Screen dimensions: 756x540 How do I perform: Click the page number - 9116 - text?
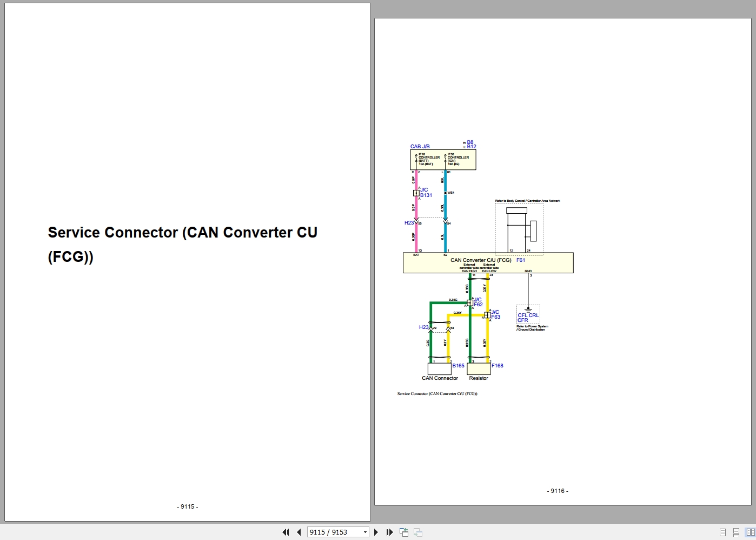coord(558,491)
